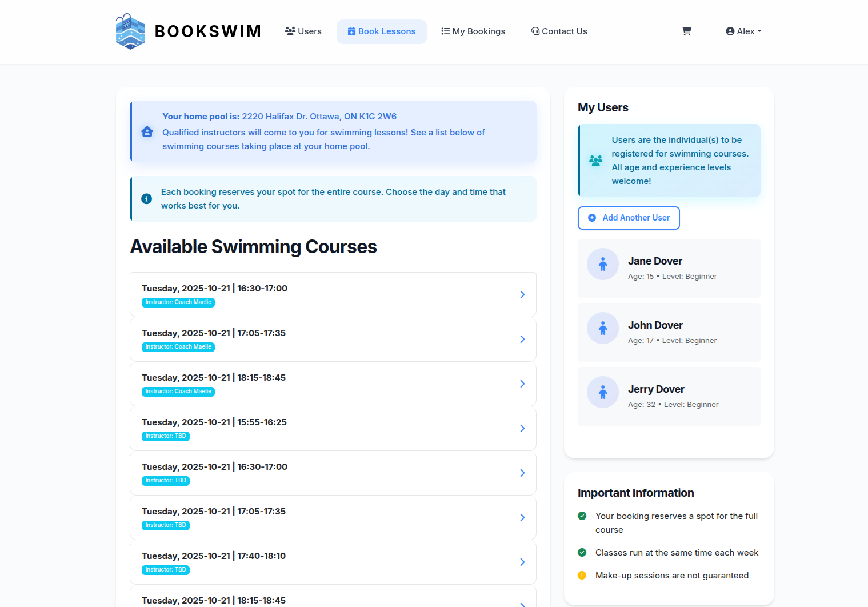The height and width of the screenshot is (607, 868).
Task: Open the My Bookings page
Action: pos(473,31)
